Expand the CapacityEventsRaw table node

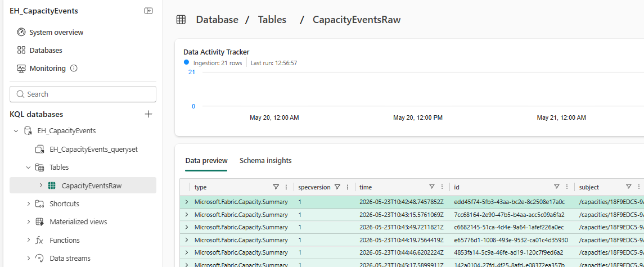(40, 185)
